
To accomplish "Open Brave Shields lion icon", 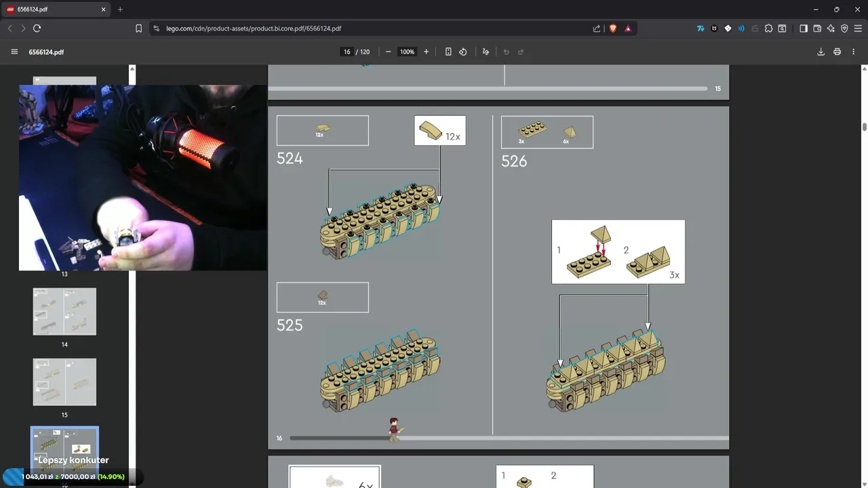I will coord(613,28).
